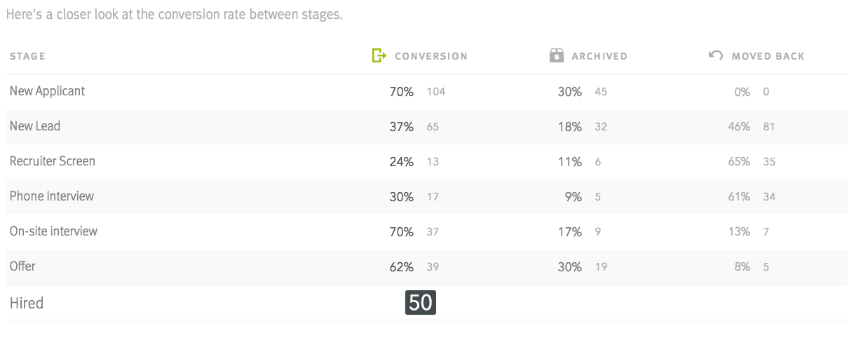Select the New Applicant stage row
Screen dimensions: 868x340
pos(427,92)
